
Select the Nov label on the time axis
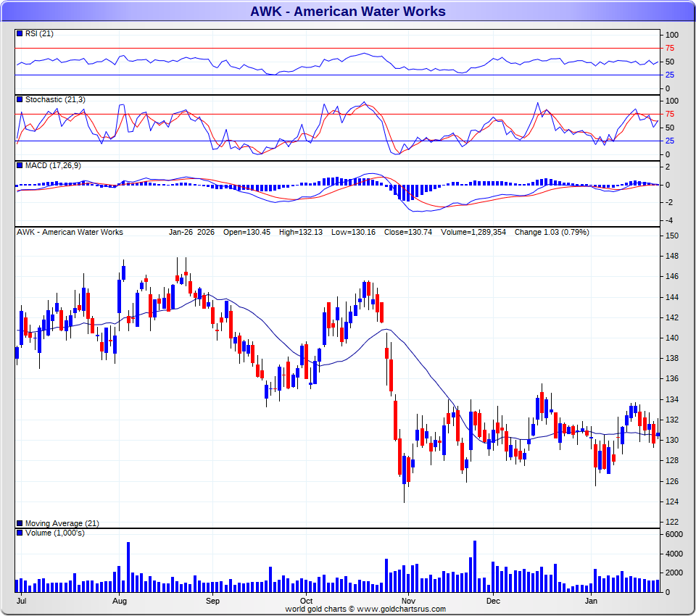409,601
